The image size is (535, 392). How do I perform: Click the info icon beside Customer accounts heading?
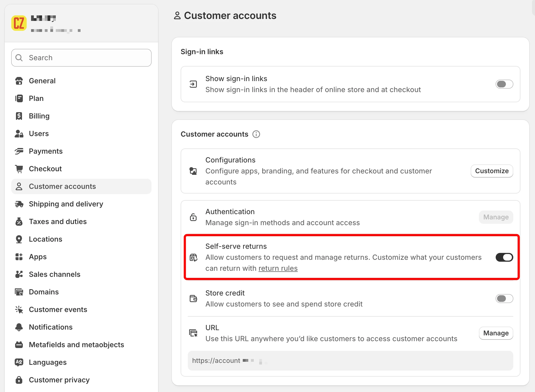256,134
